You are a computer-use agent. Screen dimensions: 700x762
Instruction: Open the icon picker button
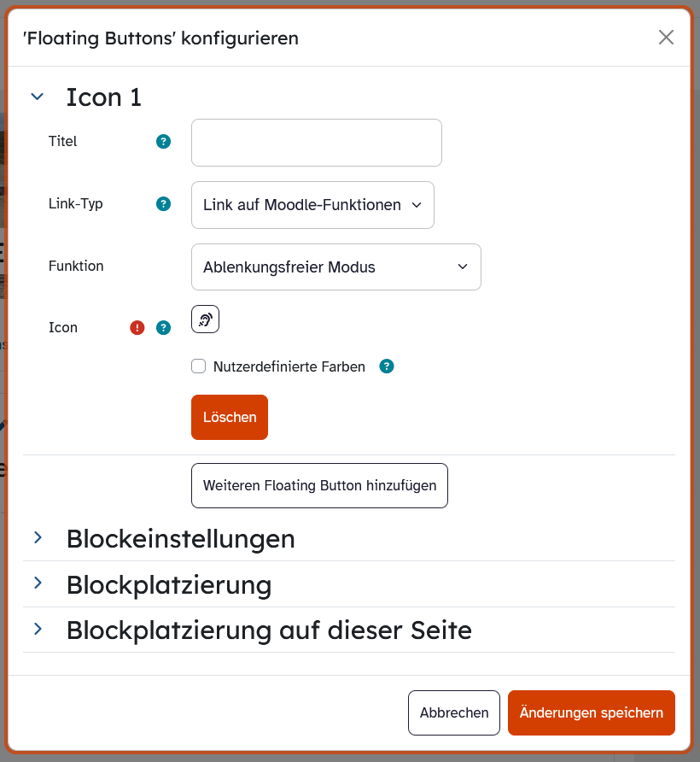[x=206, y=319]
